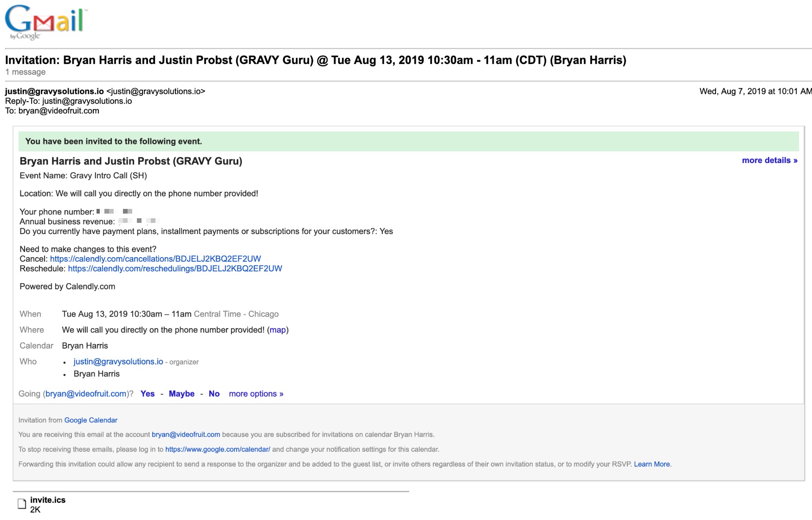
Task: Open the Google Calendar link
Action: (x=90, y=420)
